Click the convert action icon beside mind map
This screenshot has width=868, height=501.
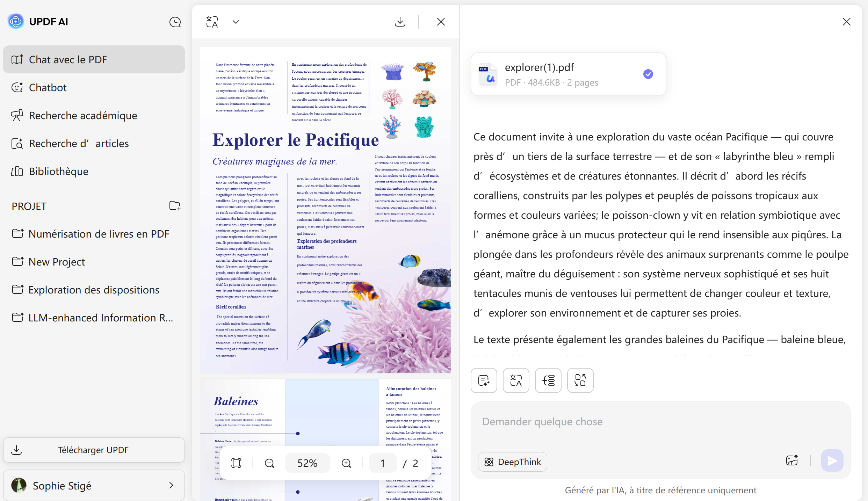(x=580, y=380)
